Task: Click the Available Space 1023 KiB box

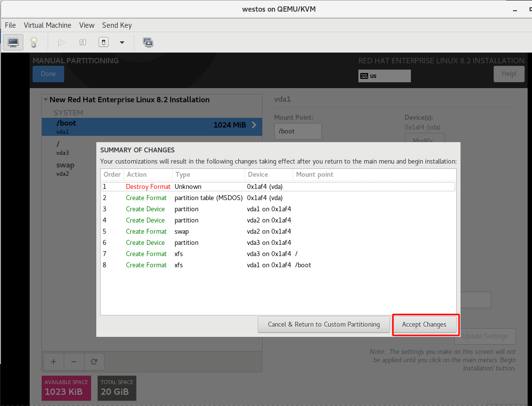Action: tap(67, 388)
